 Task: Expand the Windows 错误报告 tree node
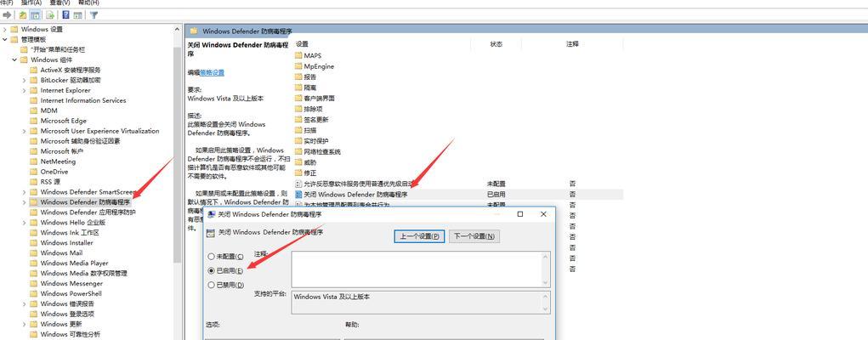click(25, 303)
